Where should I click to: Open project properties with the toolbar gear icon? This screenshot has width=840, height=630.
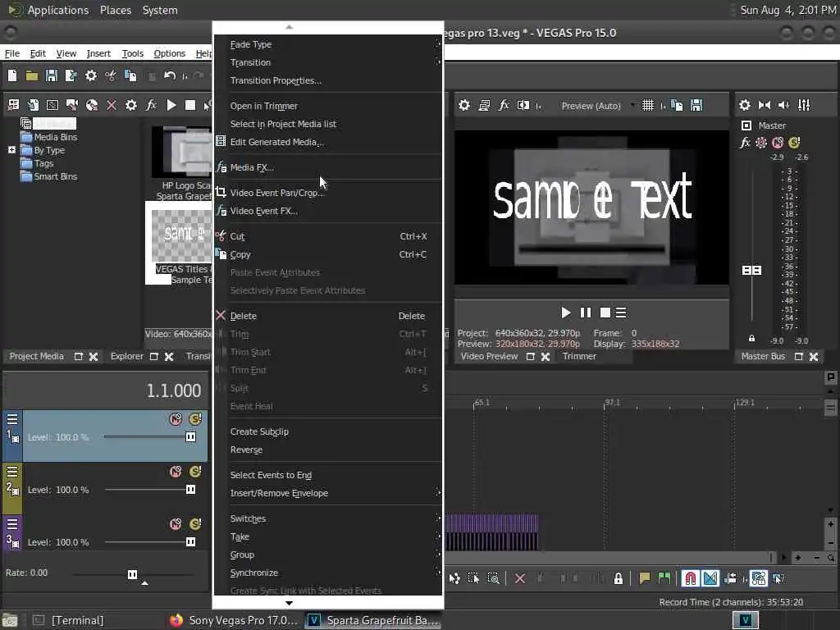pyautogui.click(x=91, y=75)
